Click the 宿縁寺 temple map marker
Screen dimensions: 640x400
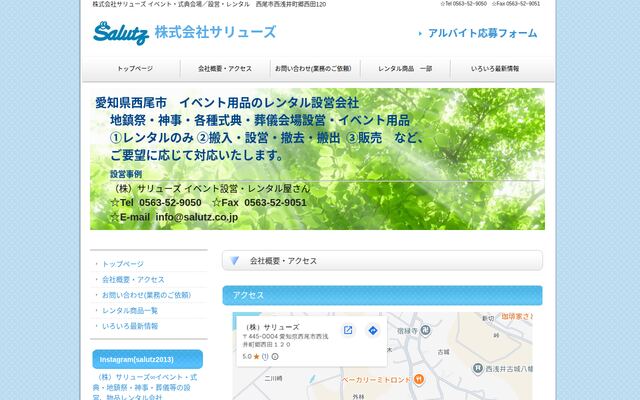click(425, 330)
